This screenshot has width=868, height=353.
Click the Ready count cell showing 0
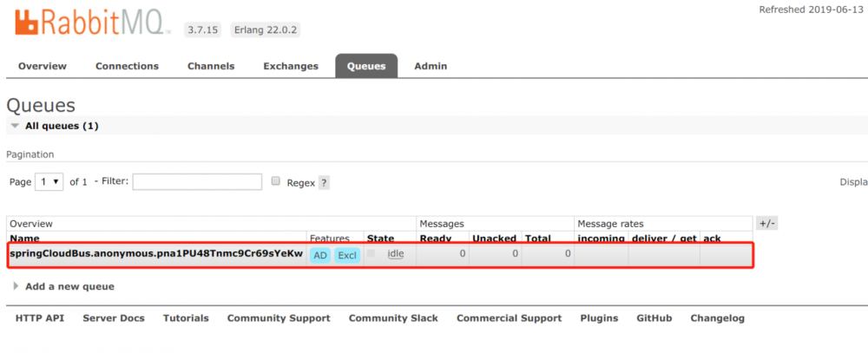tap(443, 254)
